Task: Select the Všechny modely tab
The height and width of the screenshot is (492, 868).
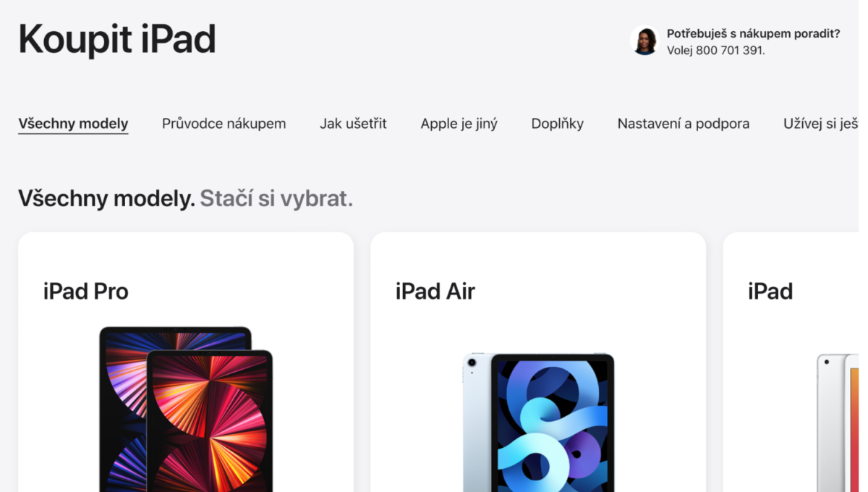Action: [73, 124]
